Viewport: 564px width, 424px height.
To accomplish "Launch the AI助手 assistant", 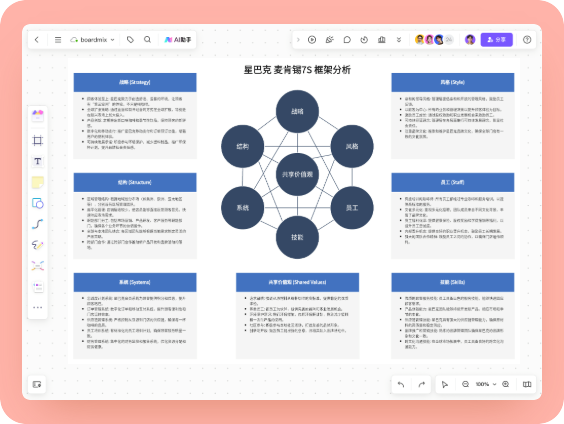I will tap(178, 40).
